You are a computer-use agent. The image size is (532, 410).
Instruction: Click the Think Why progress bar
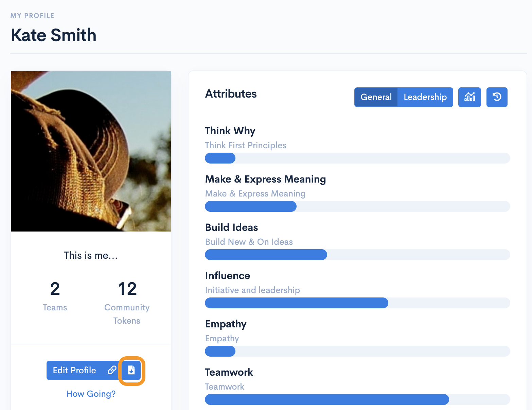pos(357,158)
